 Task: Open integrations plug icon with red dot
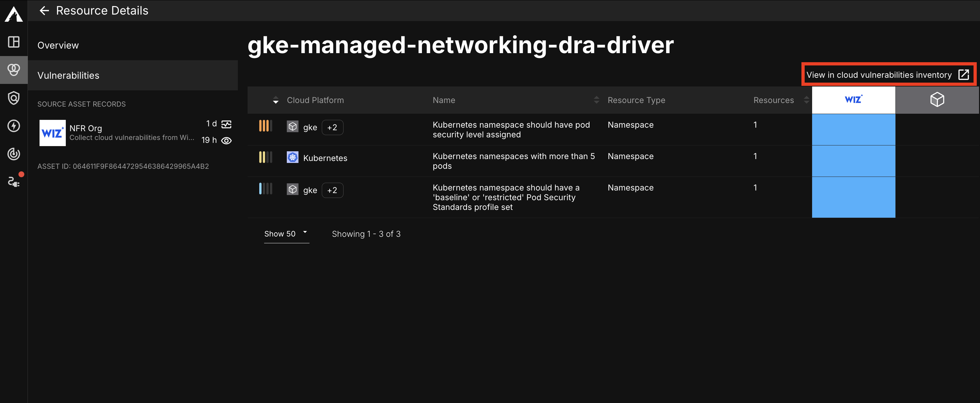point(14,182)
